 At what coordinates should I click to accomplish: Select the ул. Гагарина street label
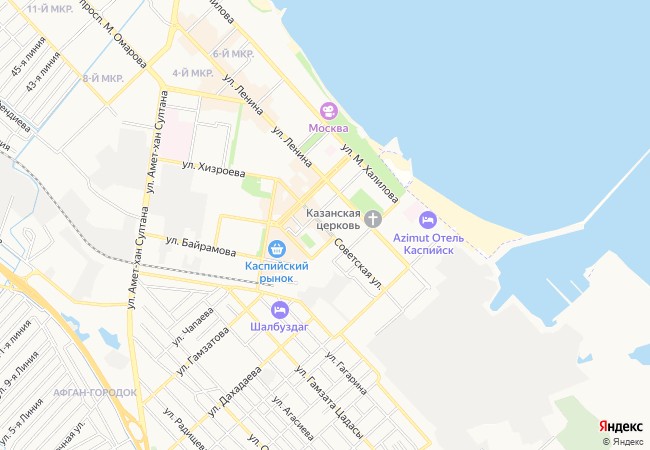click(x=346, y=373)
